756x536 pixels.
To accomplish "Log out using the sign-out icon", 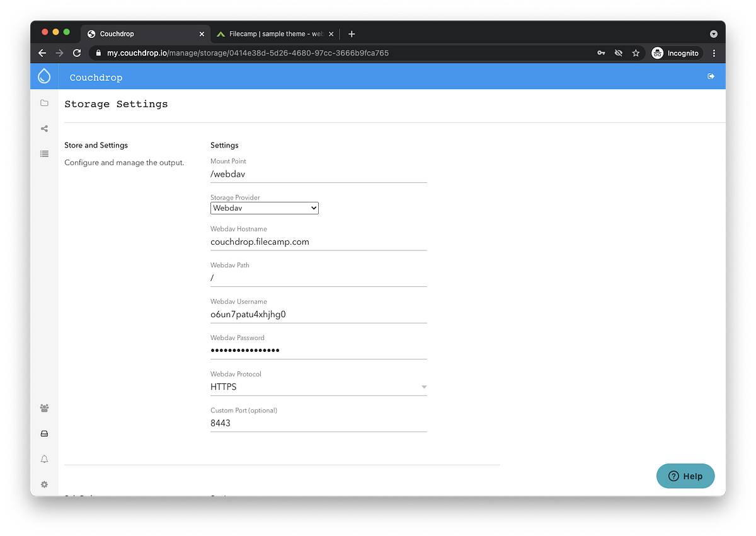I will tap(711, 76).
